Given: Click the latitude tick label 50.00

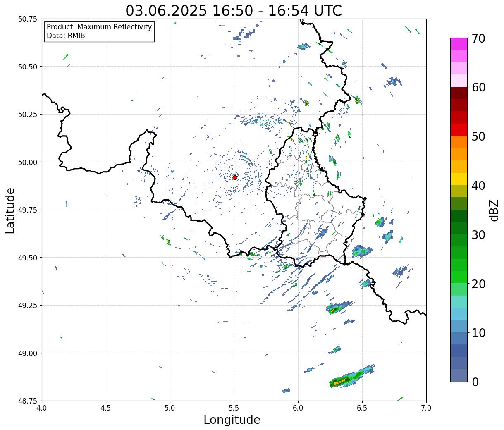Looking at the screenshot, I should pos(28,162).
